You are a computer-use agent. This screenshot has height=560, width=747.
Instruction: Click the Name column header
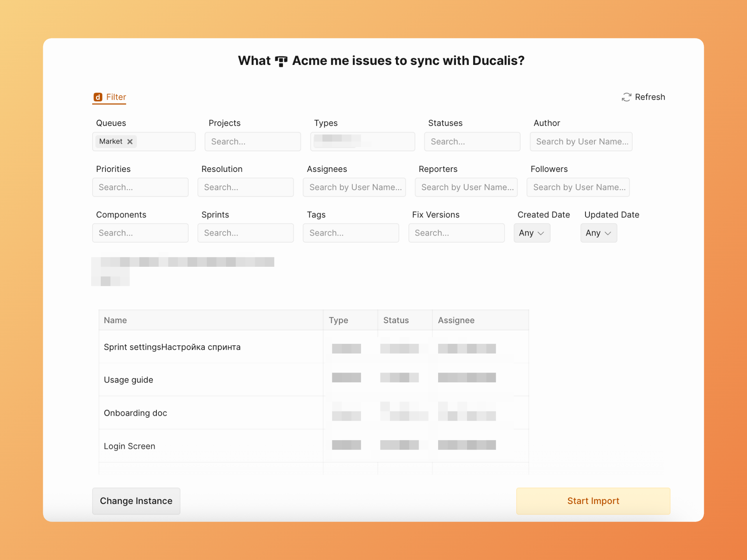116,320
